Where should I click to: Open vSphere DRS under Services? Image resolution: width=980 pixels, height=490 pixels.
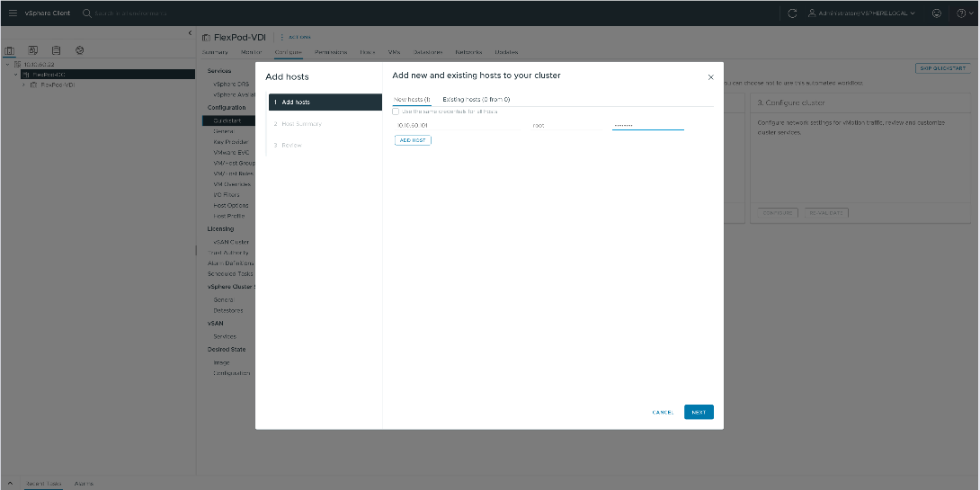tap(231, 85)
